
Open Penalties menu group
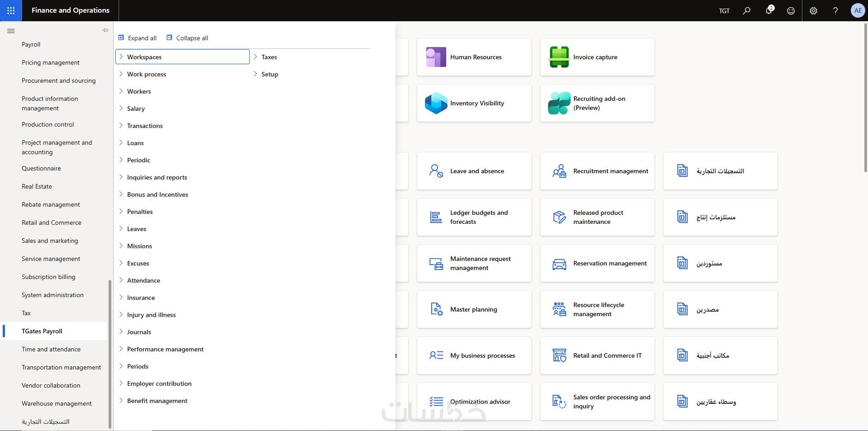[182, 212]
